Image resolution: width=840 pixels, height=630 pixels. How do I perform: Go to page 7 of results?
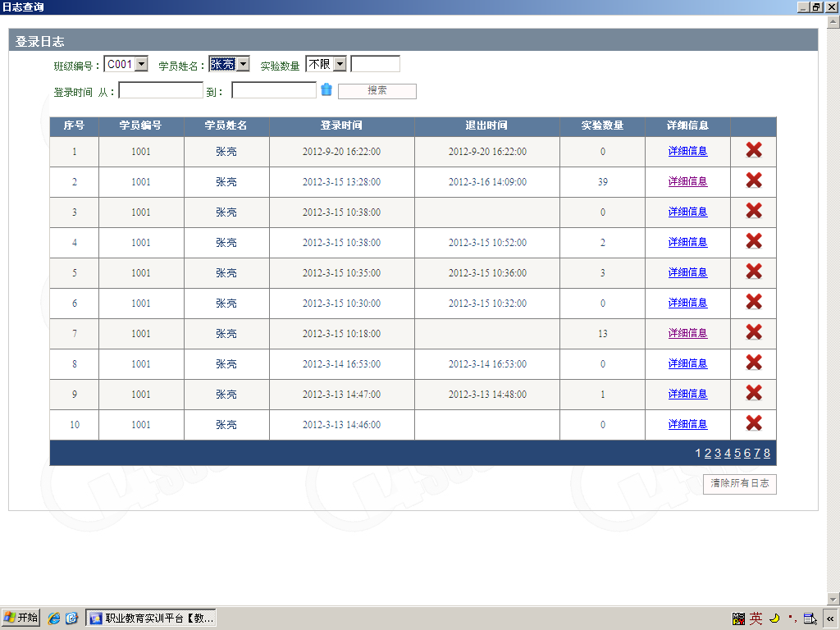[x=757, y=453]
